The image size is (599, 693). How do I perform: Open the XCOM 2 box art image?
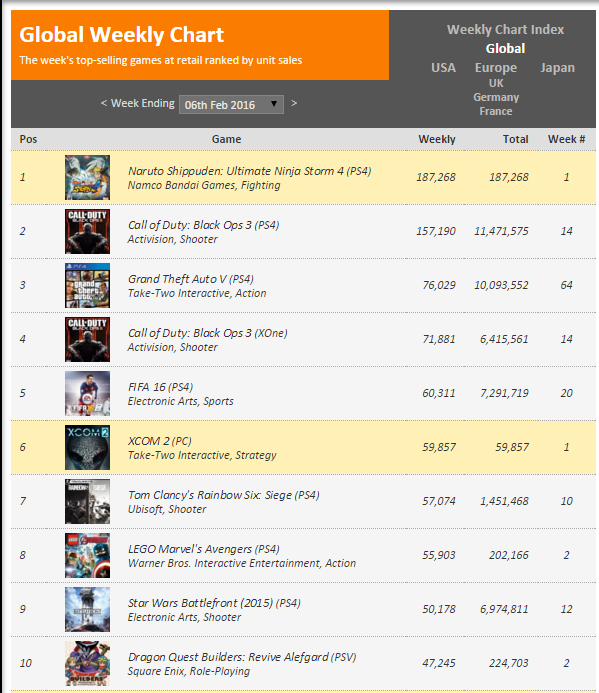tap(88, 447)
